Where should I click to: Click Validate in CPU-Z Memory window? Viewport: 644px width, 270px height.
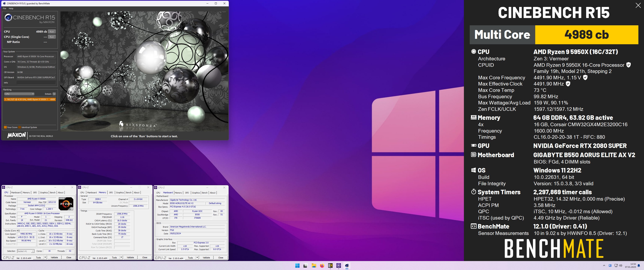click(130, 257)
